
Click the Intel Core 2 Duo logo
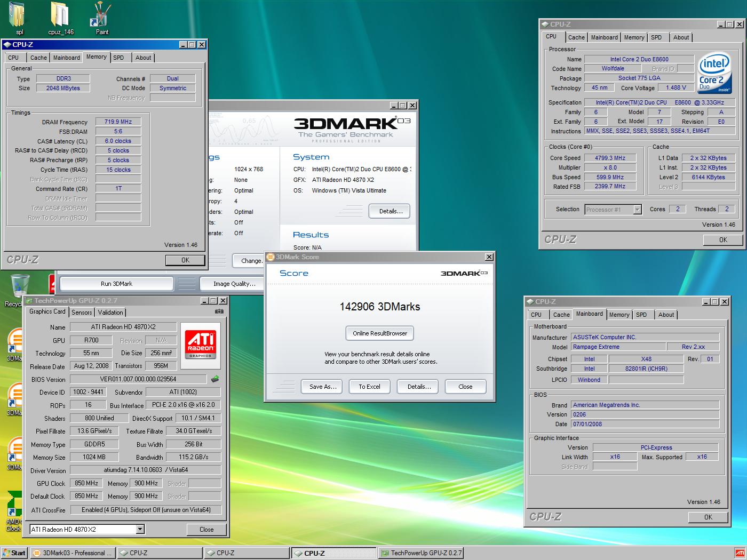click(714, 73)
